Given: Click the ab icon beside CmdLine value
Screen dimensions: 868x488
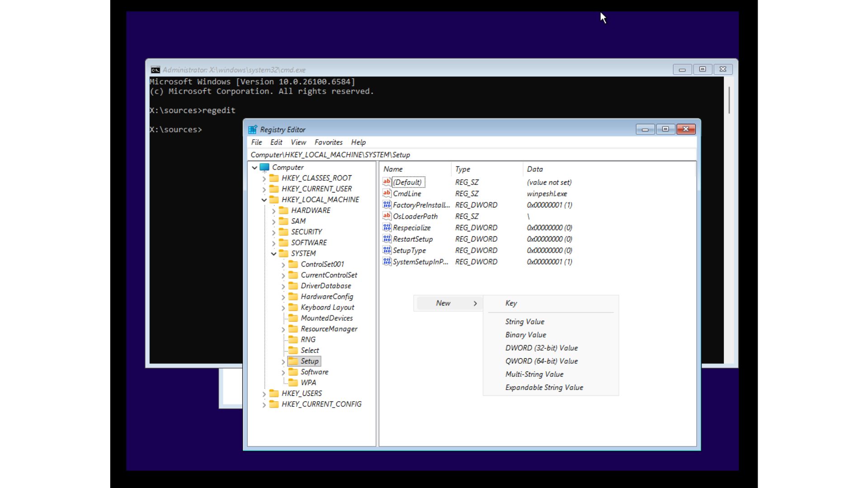Looking at the screenshot, I should 387,193.
